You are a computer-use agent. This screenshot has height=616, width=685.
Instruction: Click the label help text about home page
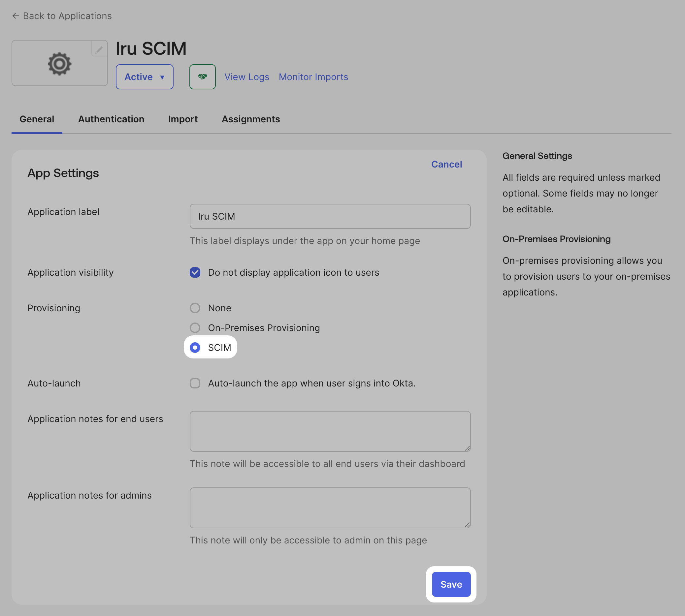(305, 241)
